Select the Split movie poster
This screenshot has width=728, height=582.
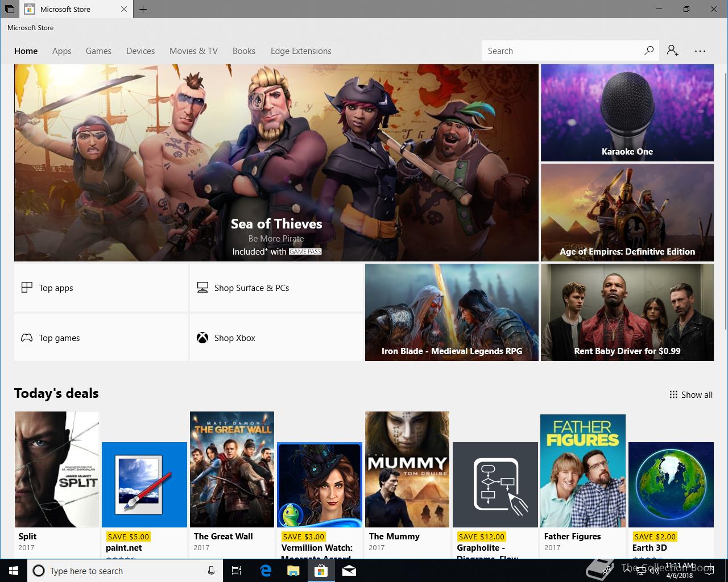coord(57,469)
